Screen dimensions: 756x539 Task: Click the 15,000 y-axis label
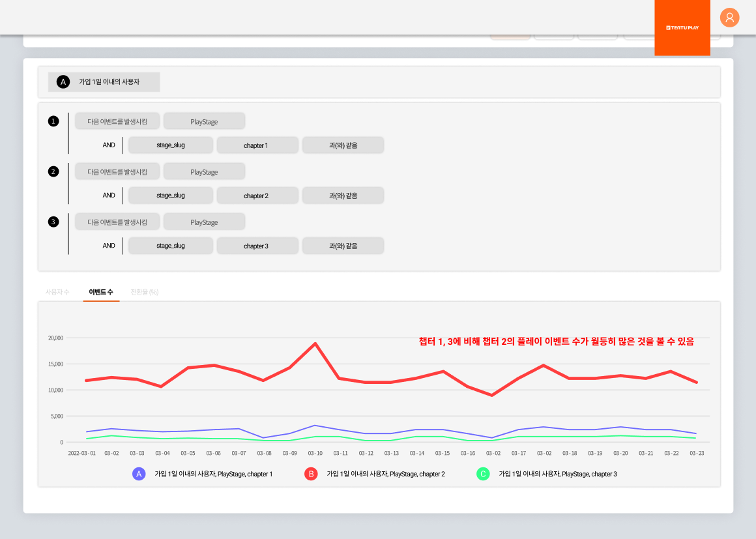pos(55,364)
